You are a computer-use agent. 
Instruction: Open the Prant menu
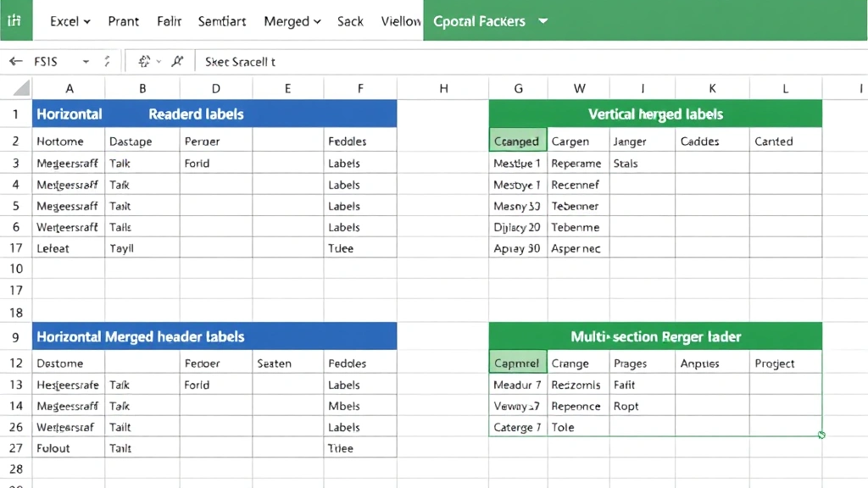coord(124,21)
